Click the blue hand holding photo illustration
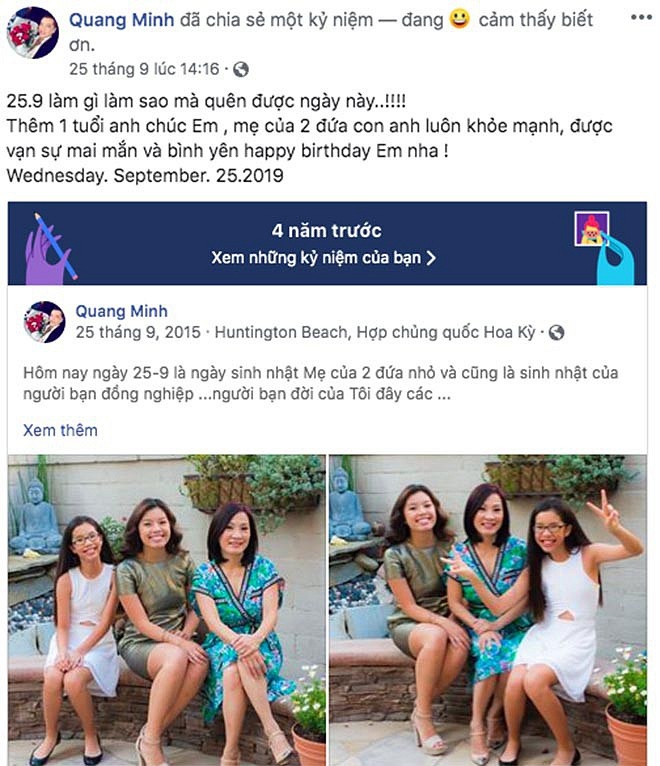This screenshot has height=766, width=660. pyautogui.click(x=605, y=248)
